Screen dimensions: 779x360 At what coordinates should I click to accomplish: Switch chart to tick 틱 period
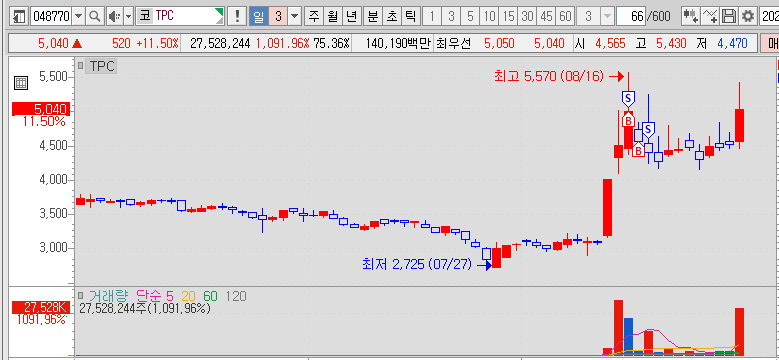click(410, 16)
